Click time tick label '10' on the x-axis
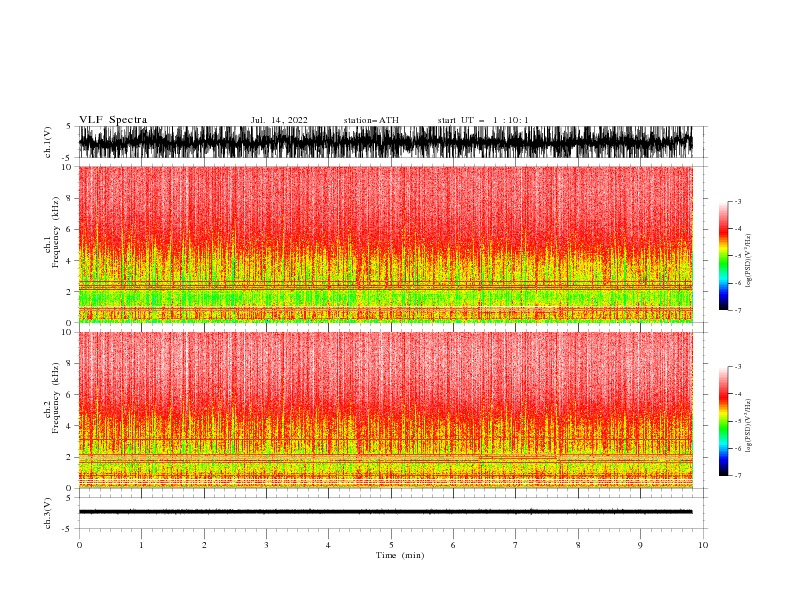The height and width of the screenshot is (612, 792). (x=703, y=545)
